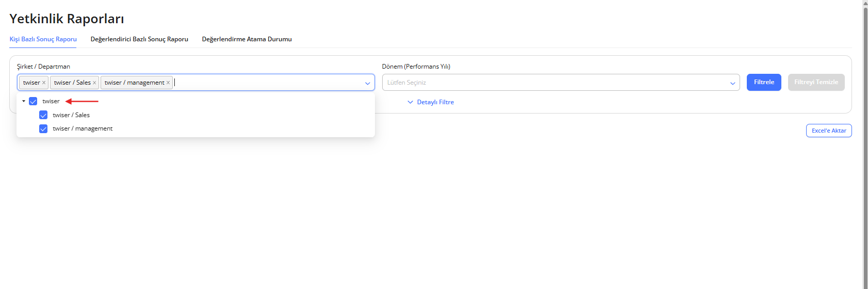The image size is (868, 289).
Task: Click the chevron icon beside Detaylı Filtre
Action: pyautogui.click(x=411, y=102)
